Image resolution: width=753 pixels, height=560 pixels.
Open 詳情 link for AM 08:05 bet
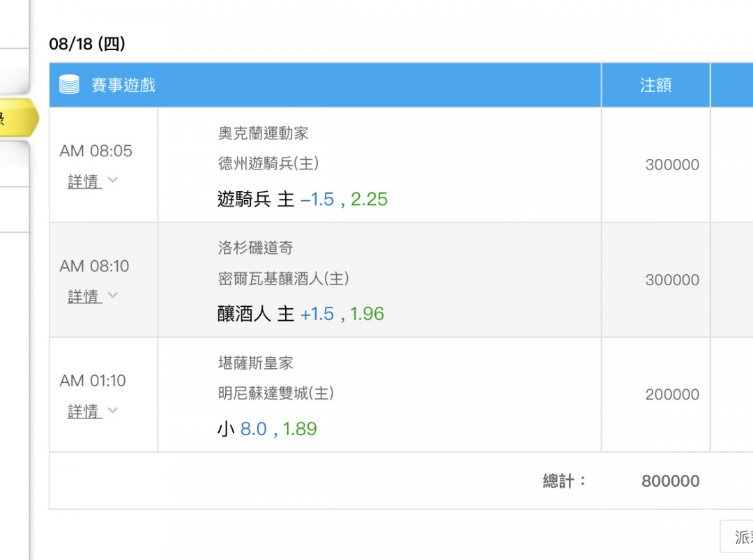point(84,181)
